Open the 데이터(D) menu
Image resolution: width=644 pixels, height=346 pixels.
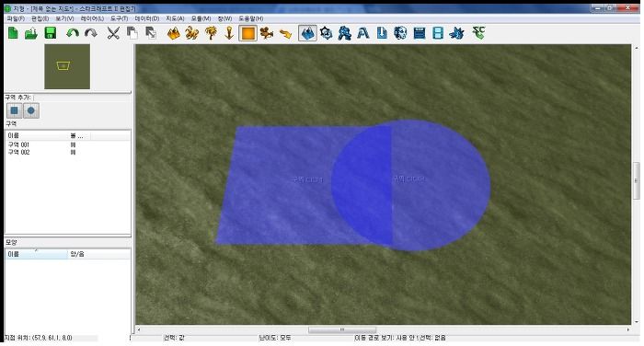coord(147,18)
